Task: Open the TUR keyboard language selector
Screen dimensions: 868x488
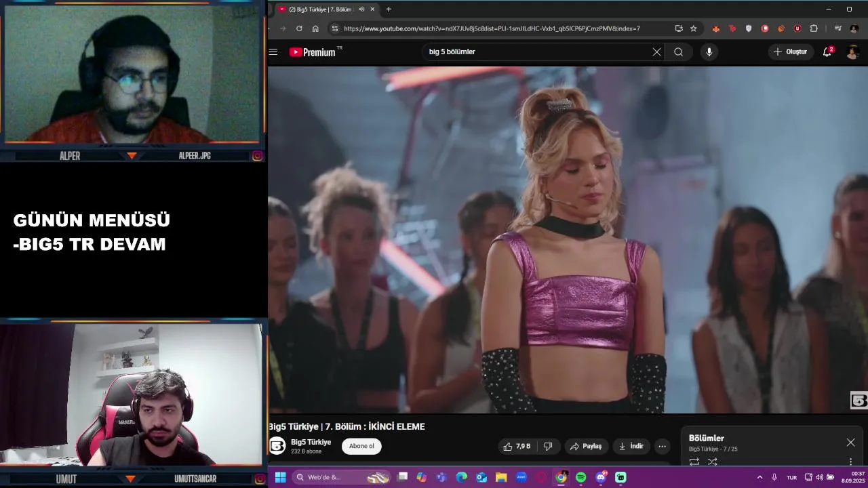Action: click(x=791, y=478)
